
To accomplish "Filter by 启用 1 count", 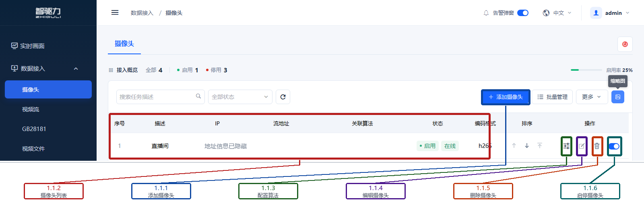I will 188,70.
